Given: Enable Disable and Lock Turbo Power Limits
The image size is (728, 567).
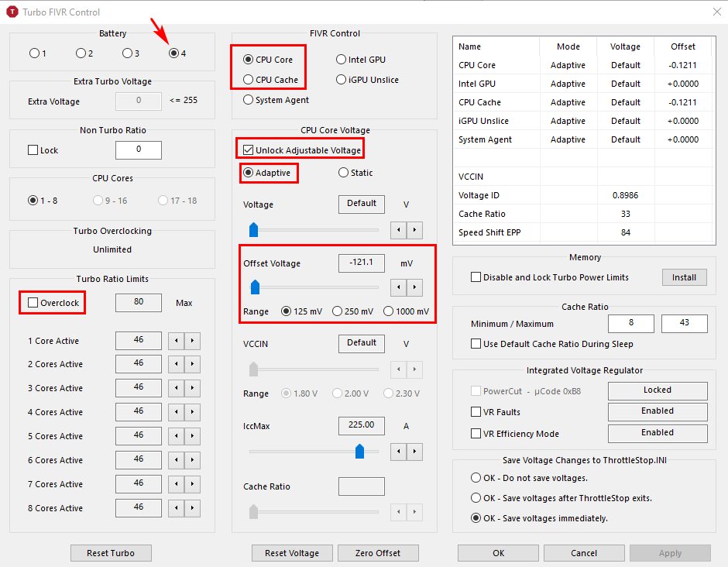Looking at the screenshot, I should coord(550,277).
